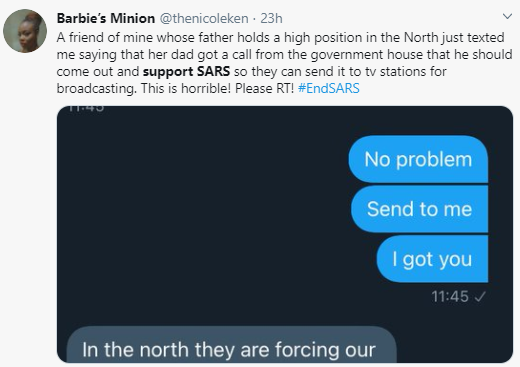Select the 'Send to me' message bubble
This screenshot has height=367, width=520.
(x=419, y=209)
